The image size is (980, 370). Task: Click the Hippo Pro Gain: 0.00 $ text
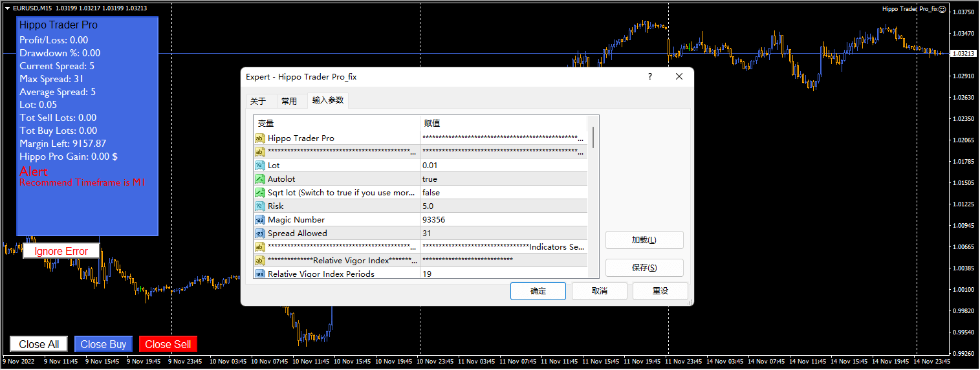coord(69,157)
